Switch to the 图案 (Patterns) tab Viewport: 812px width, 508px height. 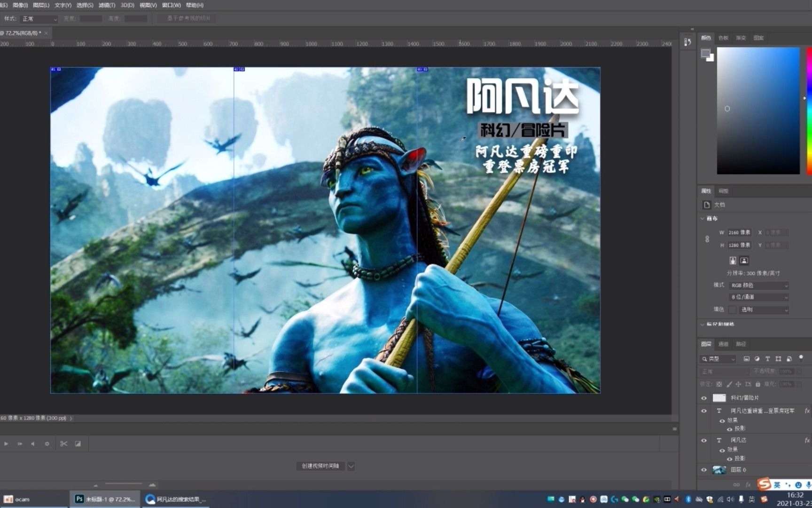click(758, 38)
